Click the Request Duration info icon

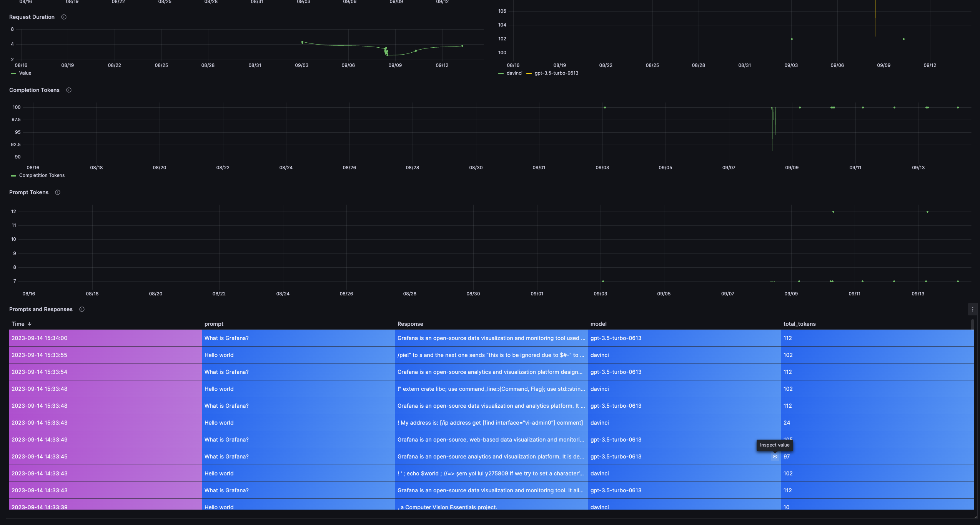(64, 17)
